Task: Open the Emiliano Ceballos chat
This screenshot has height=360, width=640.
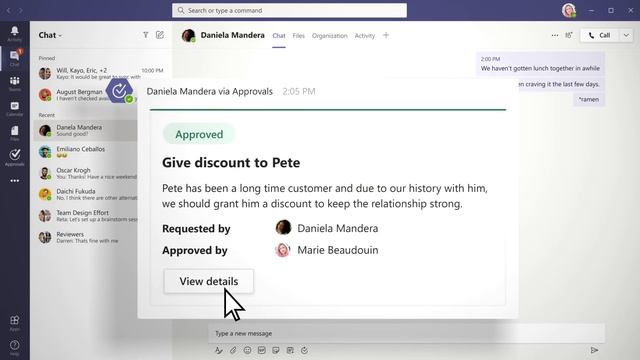Action: point(86,152)
